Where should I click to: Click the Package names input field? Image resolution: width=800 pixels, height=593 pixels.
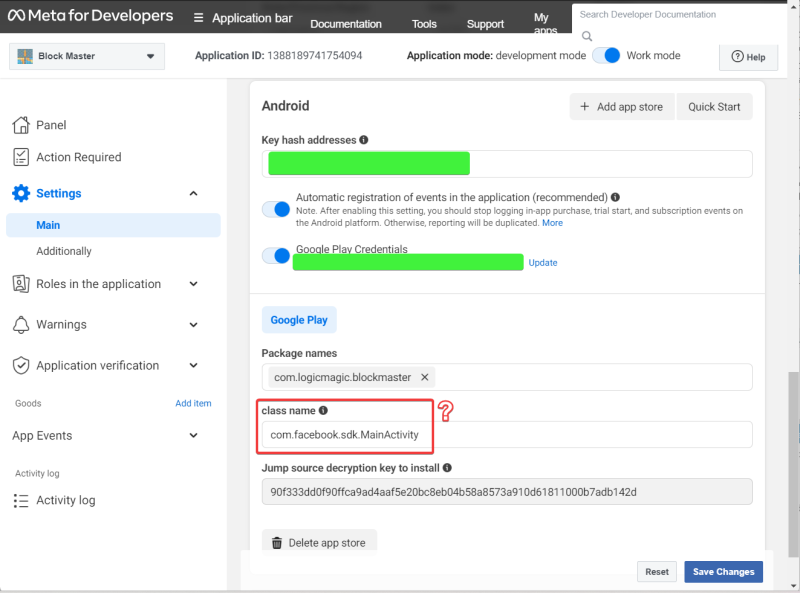click(507, 377)
